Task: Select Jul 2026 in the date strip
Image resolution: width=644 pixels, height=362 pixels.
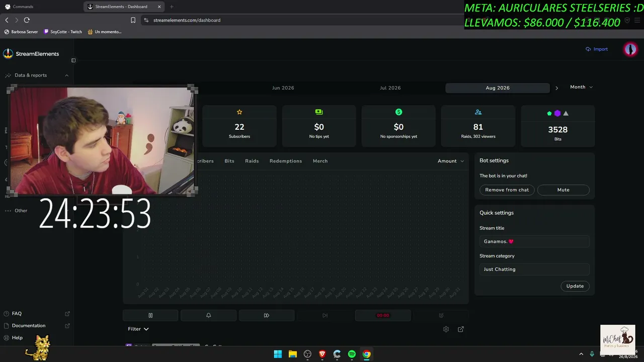Action: click(x=390, y=88)
